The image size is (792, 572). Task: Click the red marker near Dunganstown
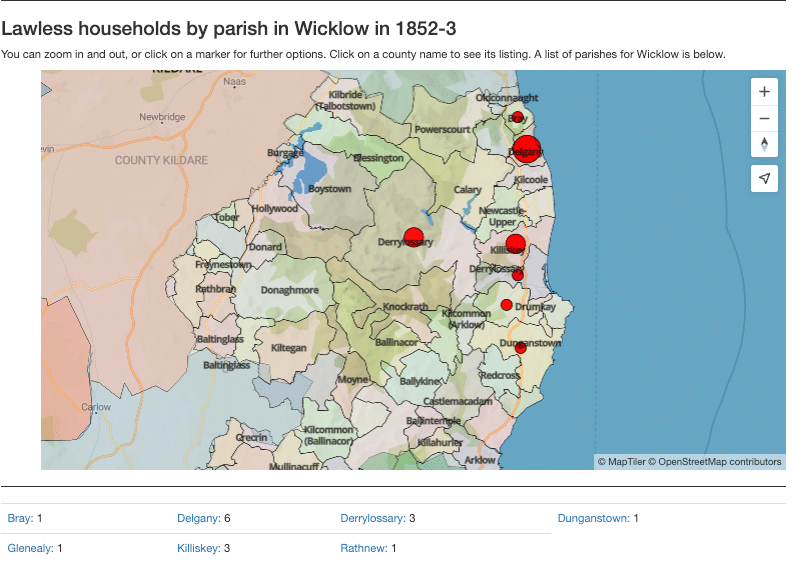520,348
